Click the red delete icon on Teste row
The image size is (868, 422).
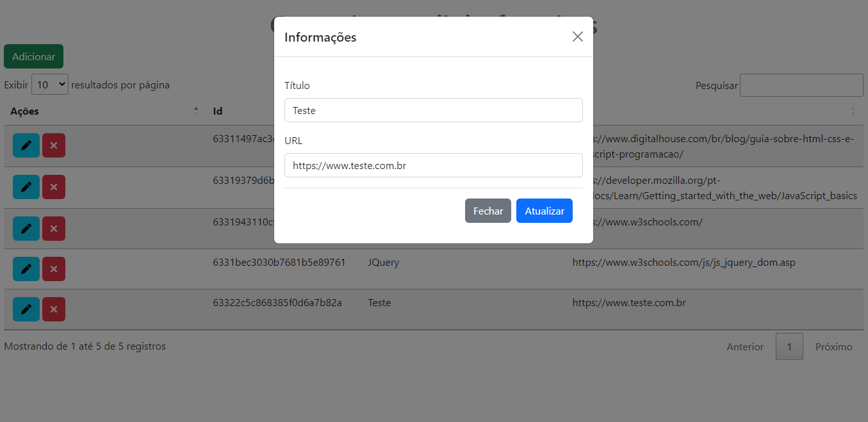click(53, 309)
